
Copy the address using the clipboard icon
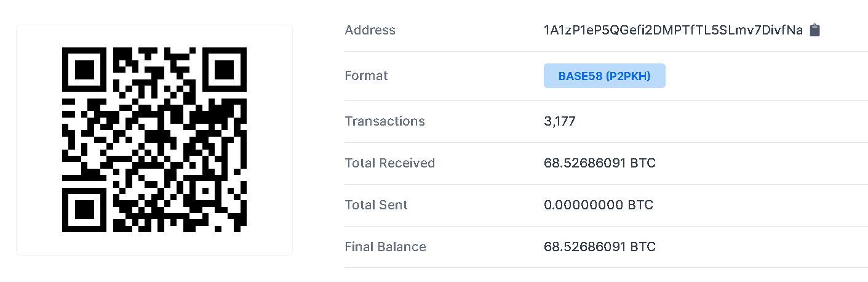point(814,30)
